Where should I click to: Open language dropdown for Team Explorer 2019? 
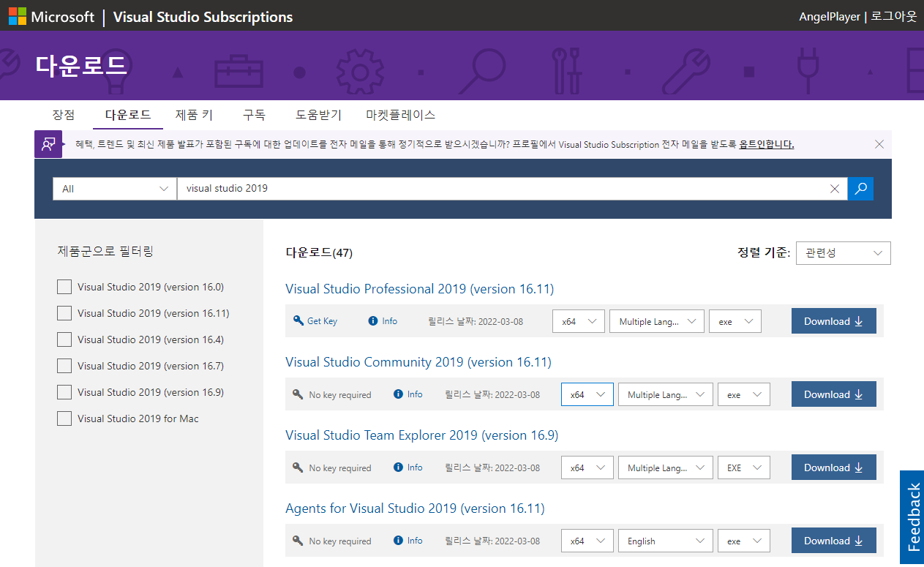pyautogui.click(x=666, y=468)
